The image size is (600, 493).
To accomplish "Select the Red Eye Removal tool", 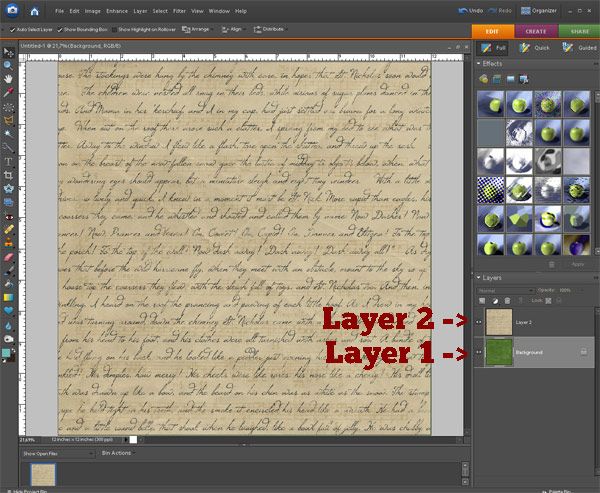I will (x=8, y=217).
